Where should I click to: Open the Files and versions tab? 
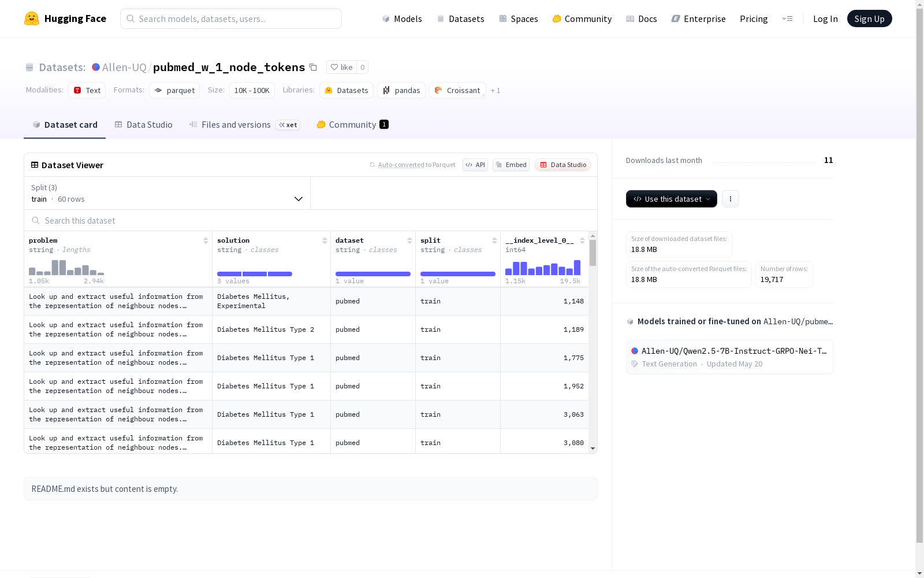244,125
